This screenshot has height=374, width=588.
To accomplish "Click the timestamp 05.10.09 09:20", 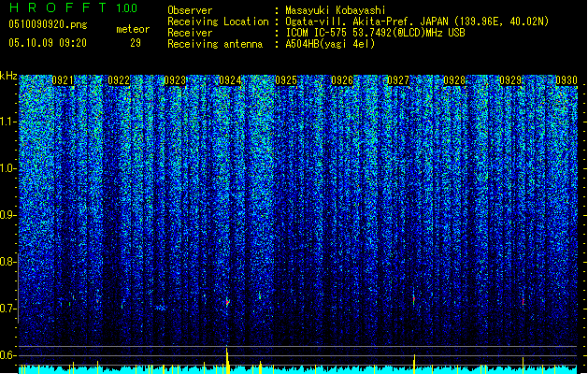I will tap(48, 43).
